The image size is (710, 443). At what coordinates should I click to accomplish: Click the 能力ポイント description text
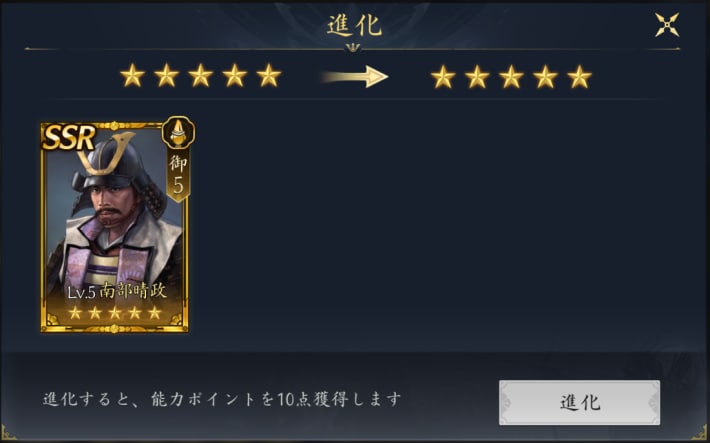click(x=222, y=399)
